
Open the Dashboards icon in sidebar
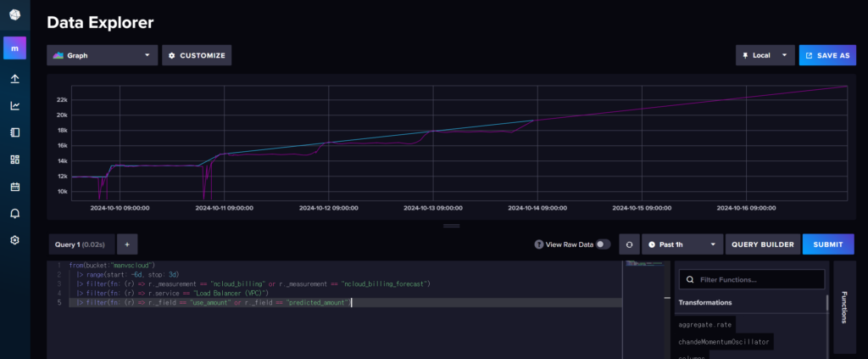click(x=14, y=160)
